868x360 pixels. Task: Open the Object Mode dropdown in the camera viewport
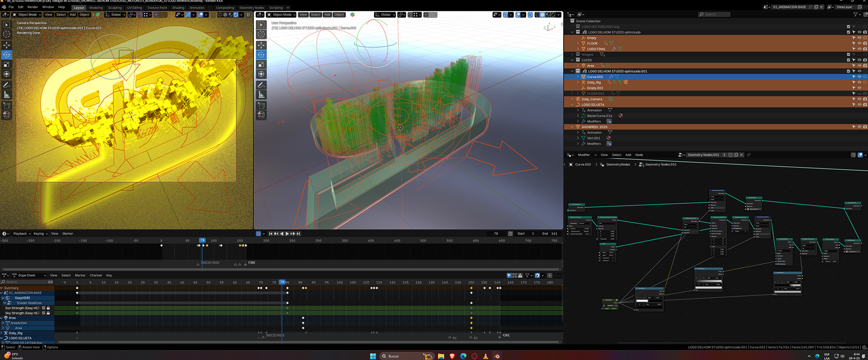click(27, 14)
